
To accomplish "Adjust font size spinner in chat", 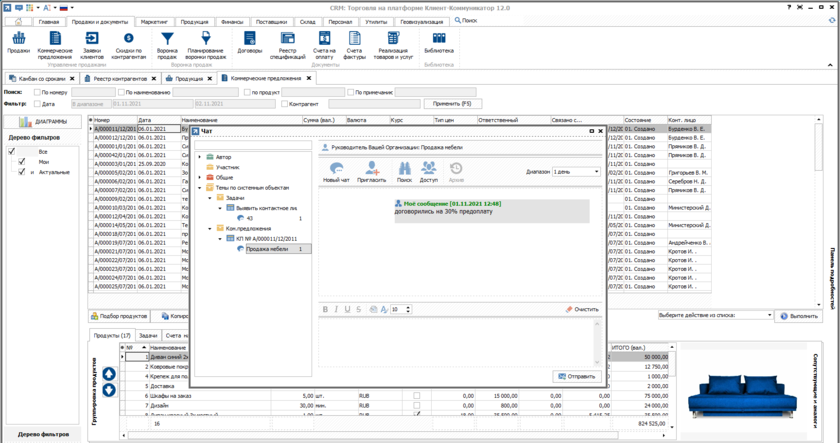I will coord(409,309).
